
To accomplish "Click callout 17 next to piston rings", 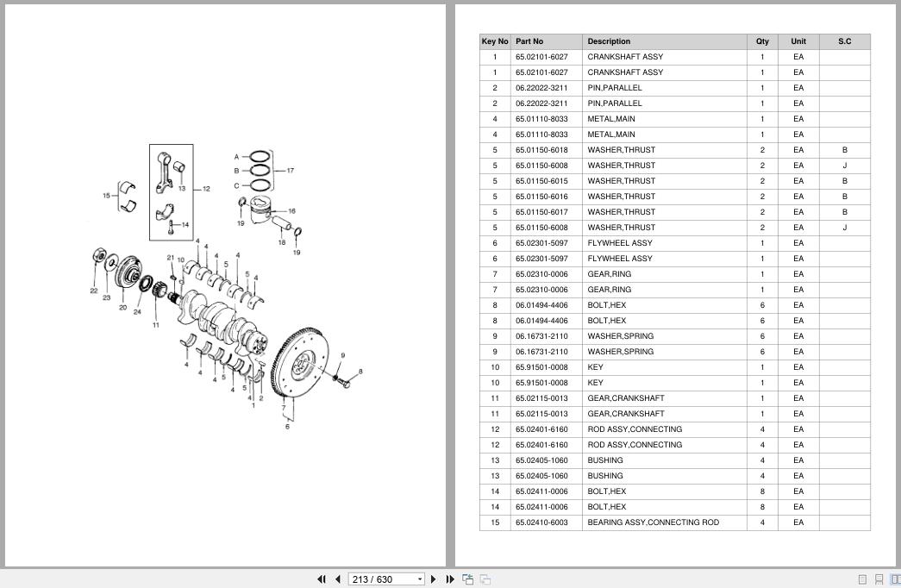I will [x=291, y=171].
